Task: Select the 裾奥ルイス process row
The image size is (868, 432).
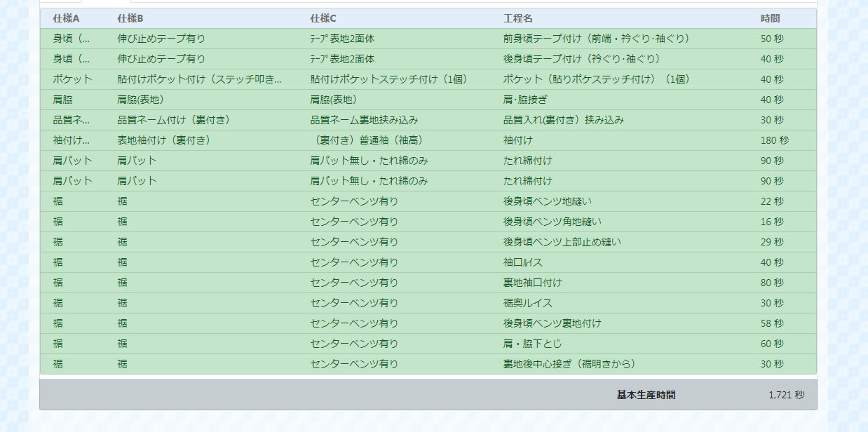Action: tap(527, 303)
